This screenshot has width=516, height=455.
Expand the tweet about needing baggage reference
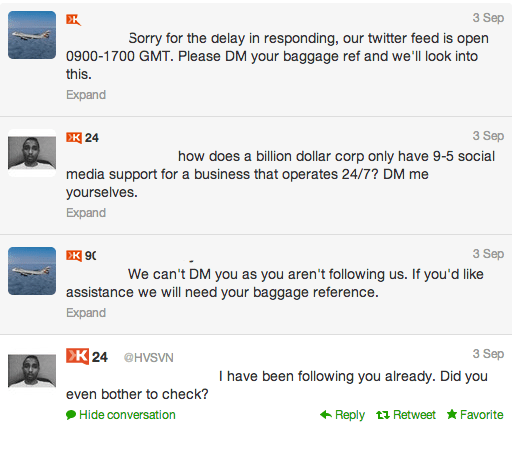(x=86, y=313)
